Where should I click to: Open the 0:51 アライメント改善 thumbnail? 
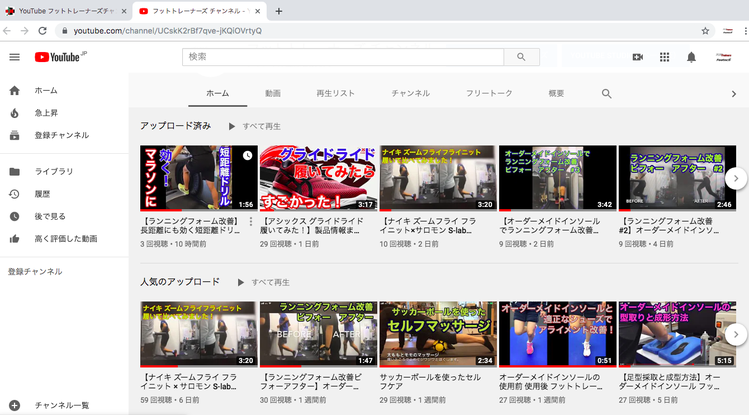click(557, 334)
